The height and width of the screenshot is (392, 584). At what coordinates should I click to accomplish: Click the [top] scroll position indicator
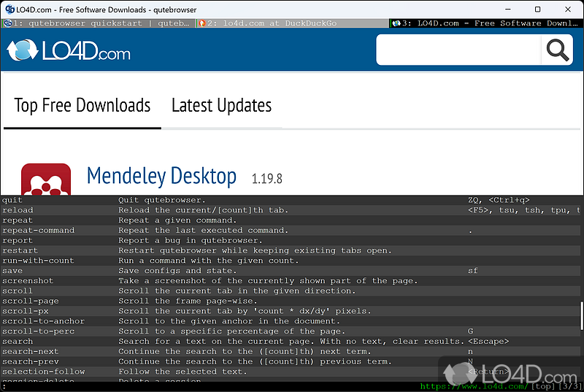(542, 387)
